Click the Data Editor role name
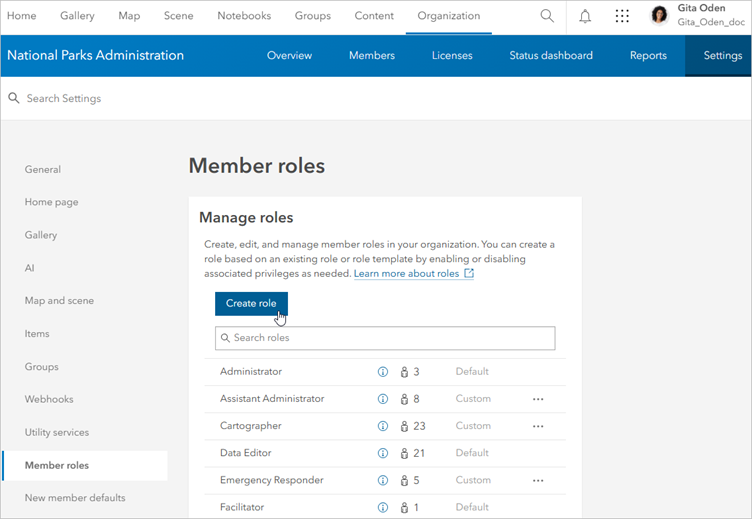 point(246,453)
